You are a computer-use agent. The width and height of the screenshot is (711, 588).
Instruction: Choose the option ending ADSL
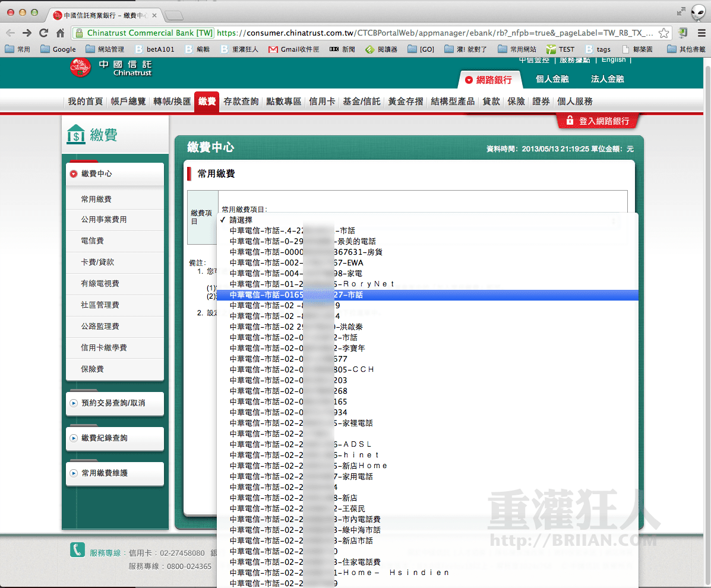click(x=428, y=444)
